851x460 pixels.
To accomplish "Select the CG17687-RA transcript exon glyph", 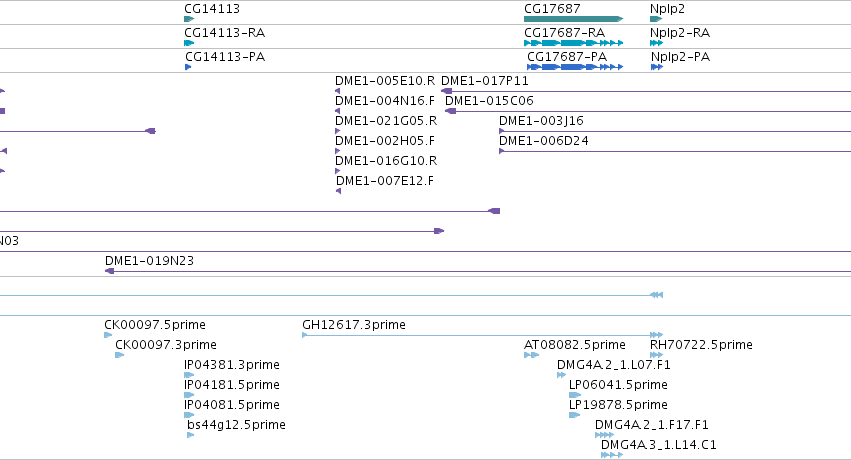I will point(573,43).
